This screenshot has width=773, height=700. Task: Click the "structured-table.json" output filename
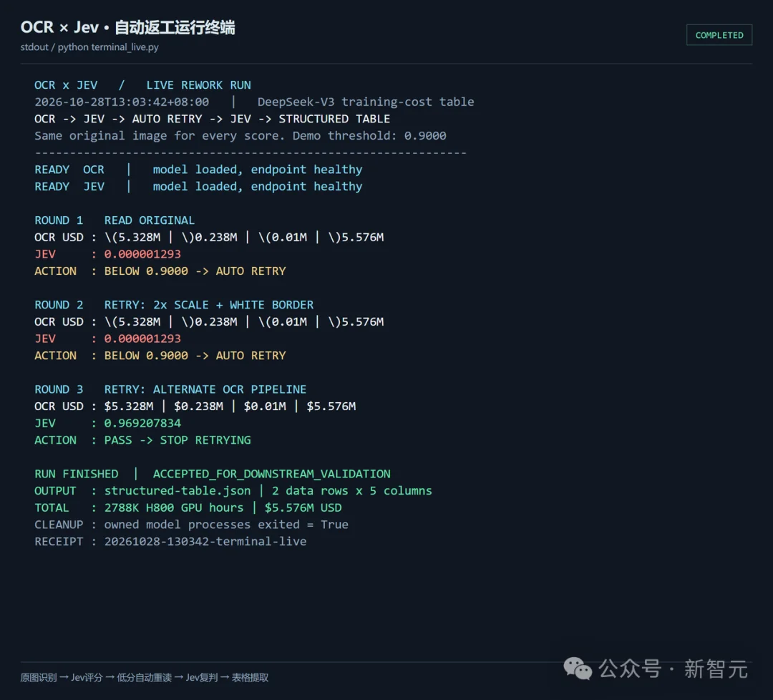click(x=178, y=491)
